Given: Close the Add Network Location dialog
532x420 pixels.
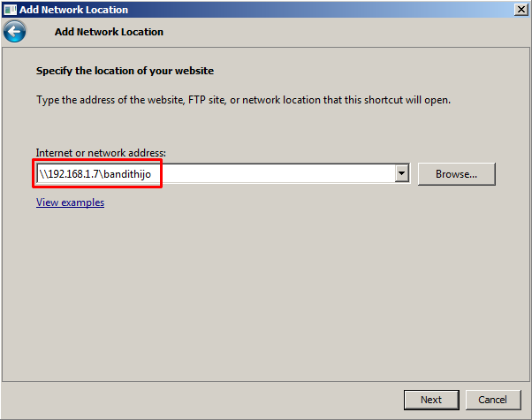Looking at the screenshot, I should click(x=522, y=9).
